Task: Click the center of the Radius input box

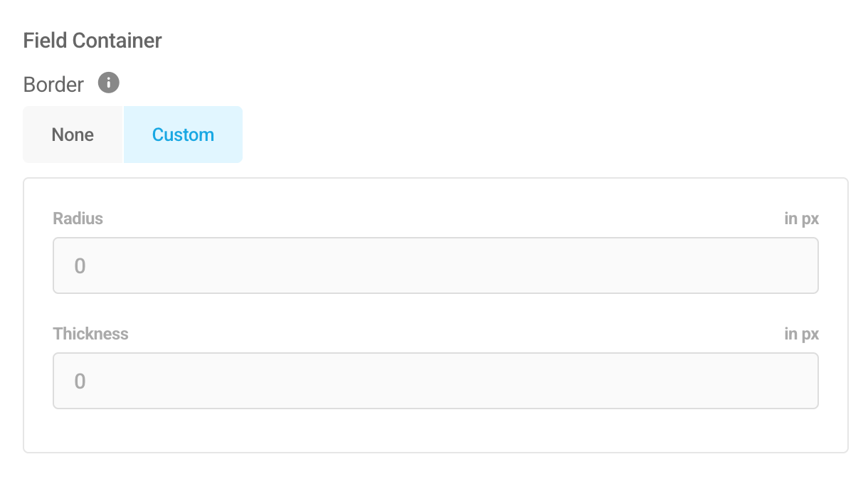Action: pyautogui.click(x=435, y=265)
